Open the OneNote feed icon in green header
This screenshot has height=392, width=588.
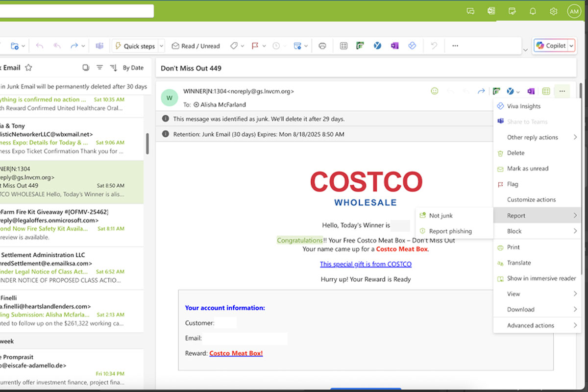pyautogui.click(x=491, y=11)
